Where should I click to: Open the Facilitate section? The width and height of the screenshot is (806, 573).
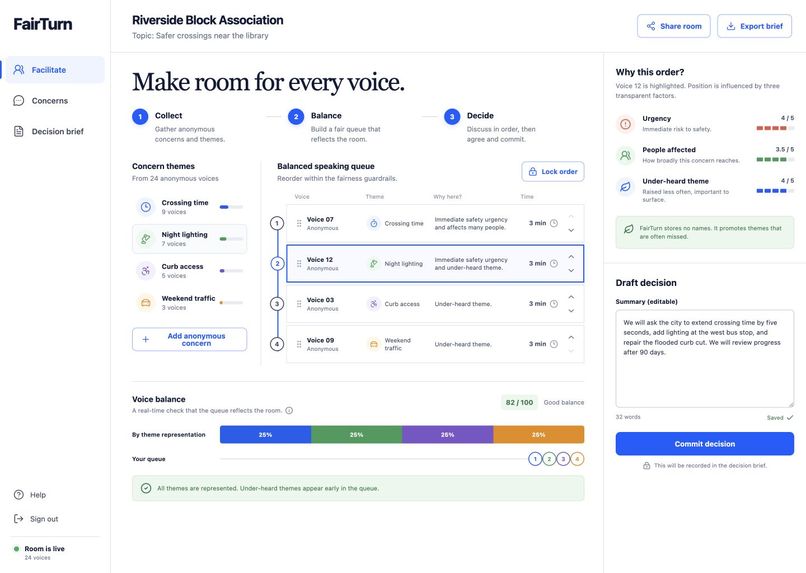tap(54, 70)
